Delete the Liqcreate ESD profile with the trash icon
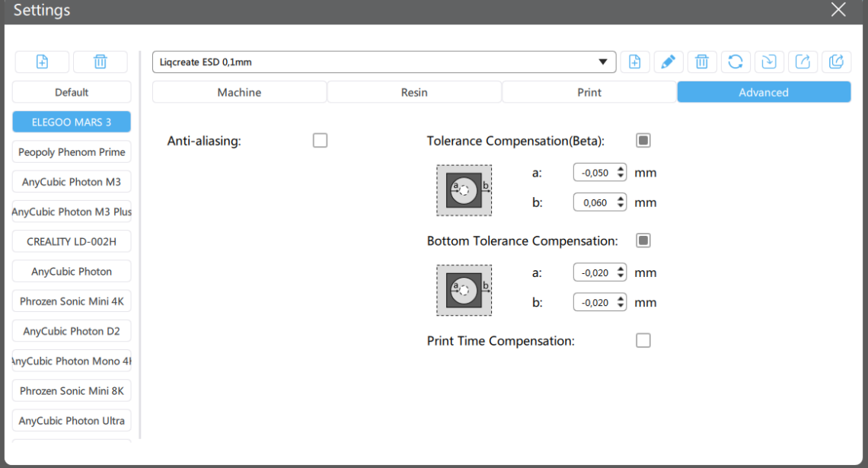 click(702, 62)
